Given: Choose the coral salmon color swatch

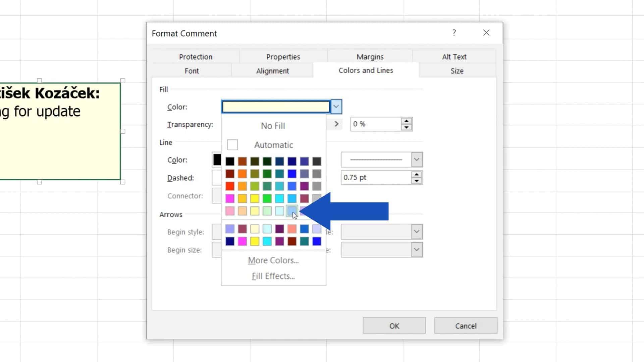Looking at the screenshot, I should 292,229.
